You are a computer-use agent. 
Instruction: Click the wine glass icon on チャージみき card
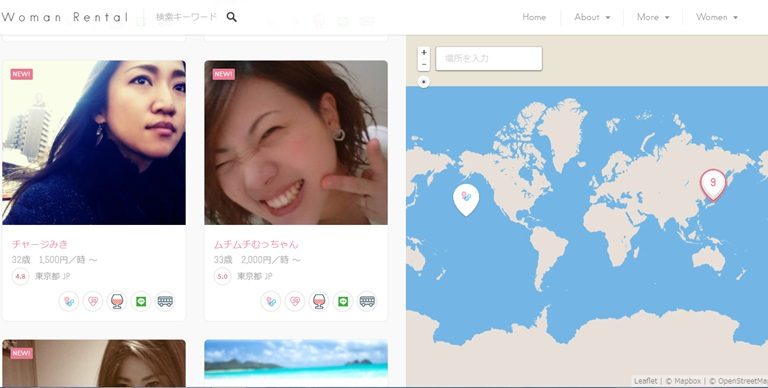117,301
